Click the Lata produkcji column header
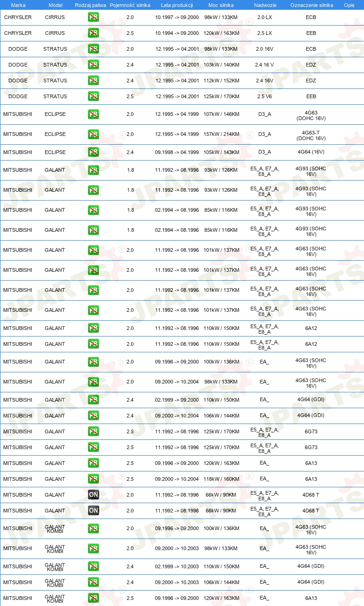 (x=176, y=5)
